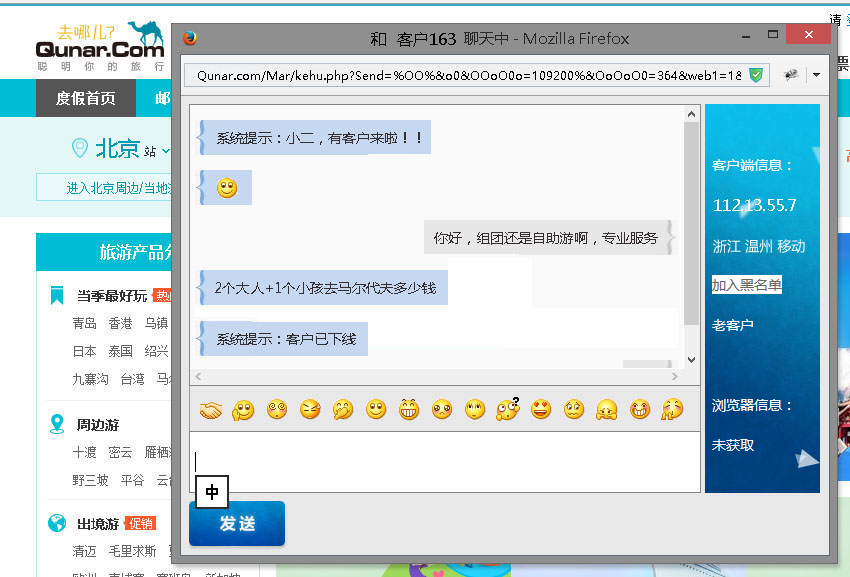850x577 pixels.
Task: Click the Firefox logo in title bar
Action: (190, 39)
